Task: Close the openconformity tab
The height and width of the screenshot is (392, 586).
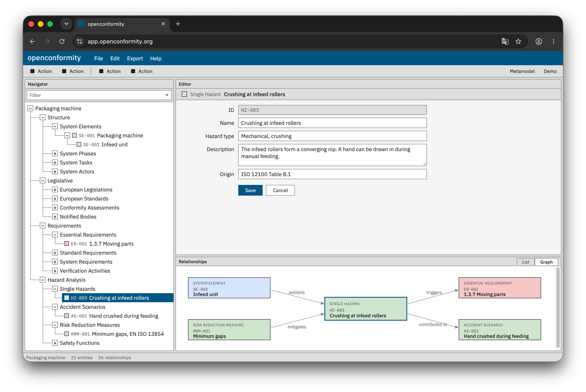Action: (x=163, y=24)
